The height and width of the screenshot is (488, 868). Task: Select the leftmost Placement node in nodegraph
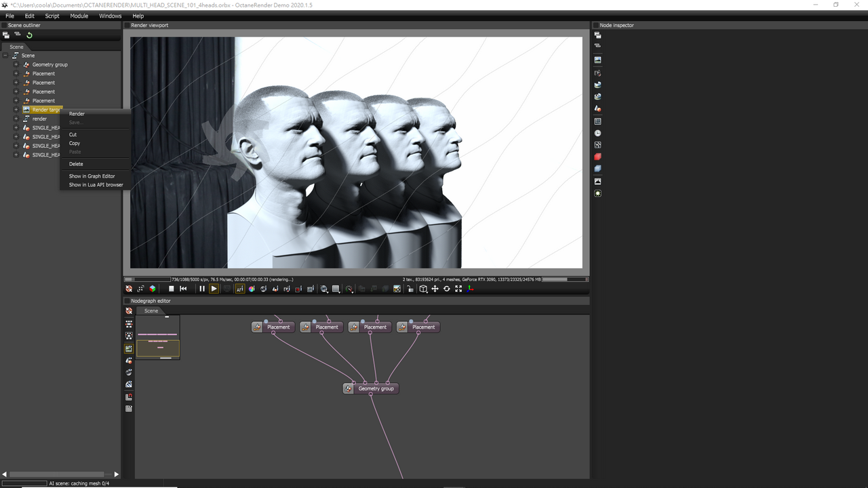click(273, 327)
